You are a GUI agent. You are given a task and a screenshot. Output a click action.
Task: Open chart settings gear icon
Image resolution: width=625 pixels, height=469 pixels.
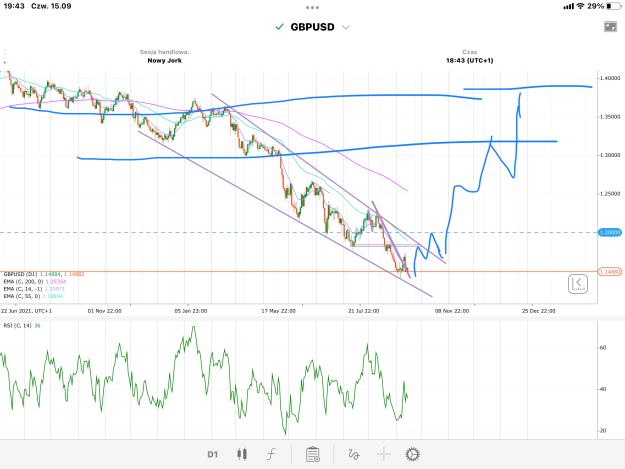[413, 454]
